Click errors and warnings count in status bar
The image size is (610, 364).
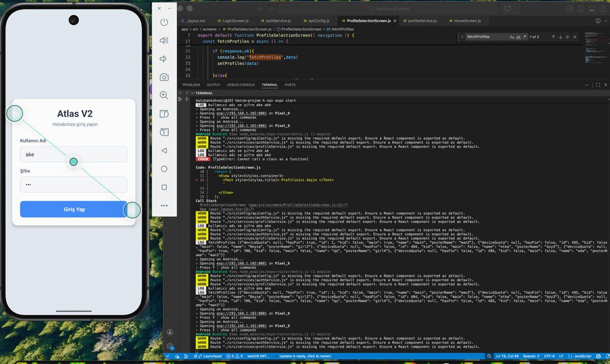[234, 356]
